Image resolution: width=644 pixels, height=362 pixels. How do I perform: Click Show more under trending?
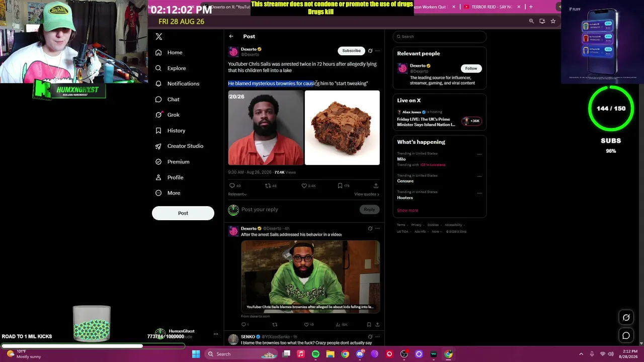[408, 210]
